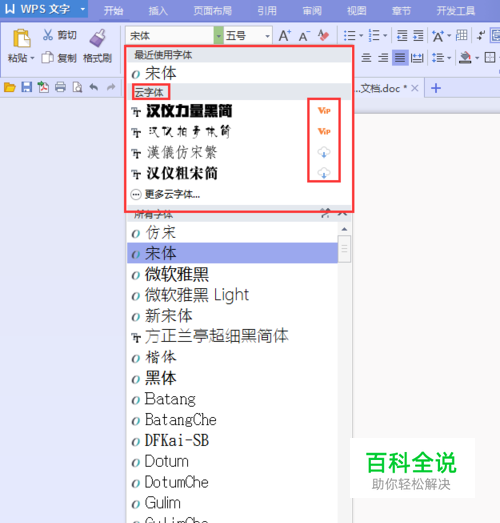
Task: Select the Format Painter (格式刷) brush
Action: click(x=97, y=38)
